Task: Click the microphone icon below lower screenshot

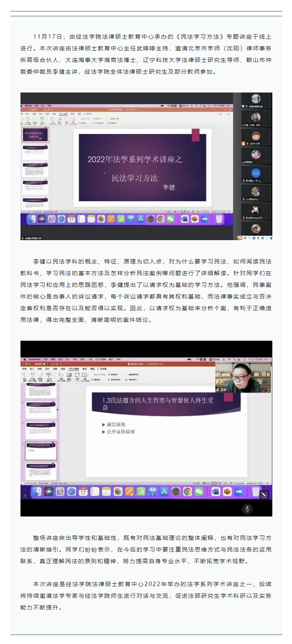Action: point(247,509)
